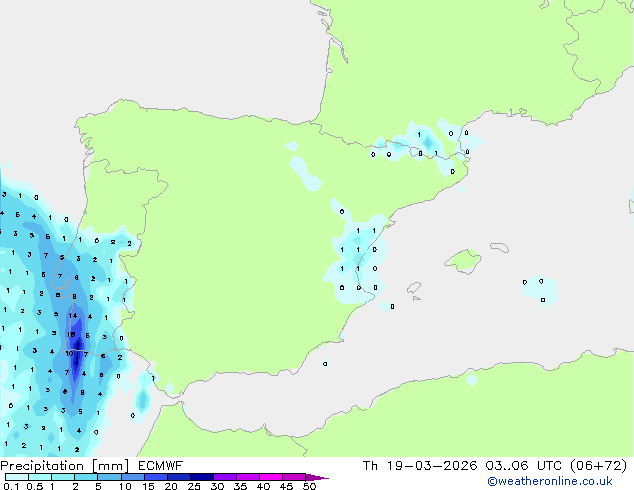Click the 2–5 mm legend color swatch
The width and height of the screenshot is (634, 490).
pyautogui.click(x=86, y=477)
